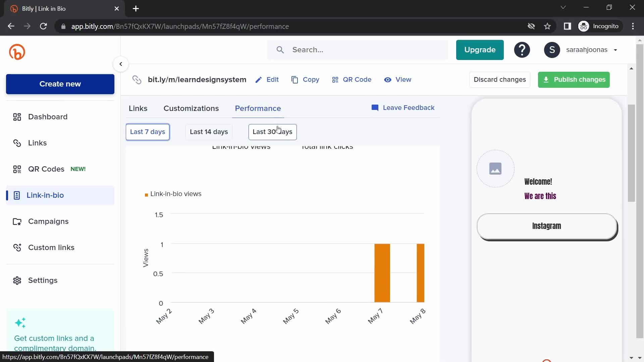Click the S user avatar

click(x=552, y=50)
